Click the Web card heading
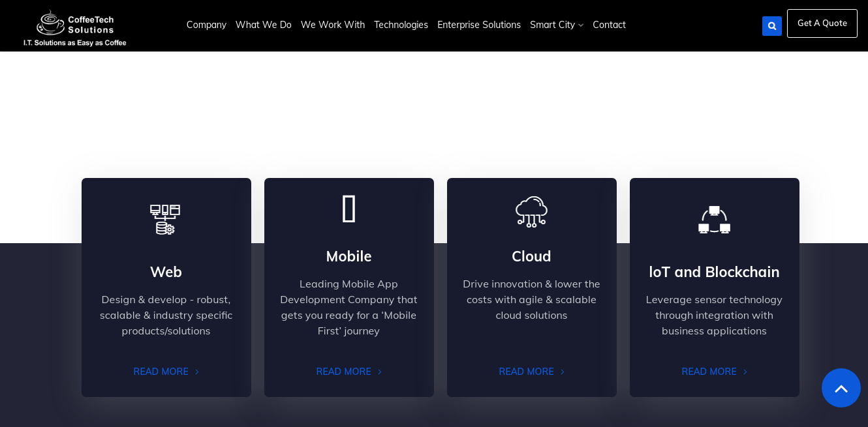868x427 pixels. tap(166, 272)
